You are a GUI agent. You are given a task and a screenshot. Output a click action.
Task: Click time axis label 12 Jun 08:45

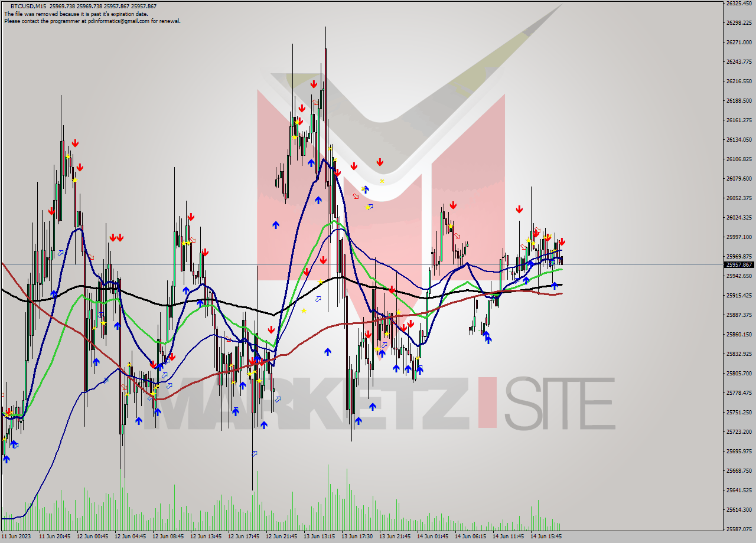point(168,537)
